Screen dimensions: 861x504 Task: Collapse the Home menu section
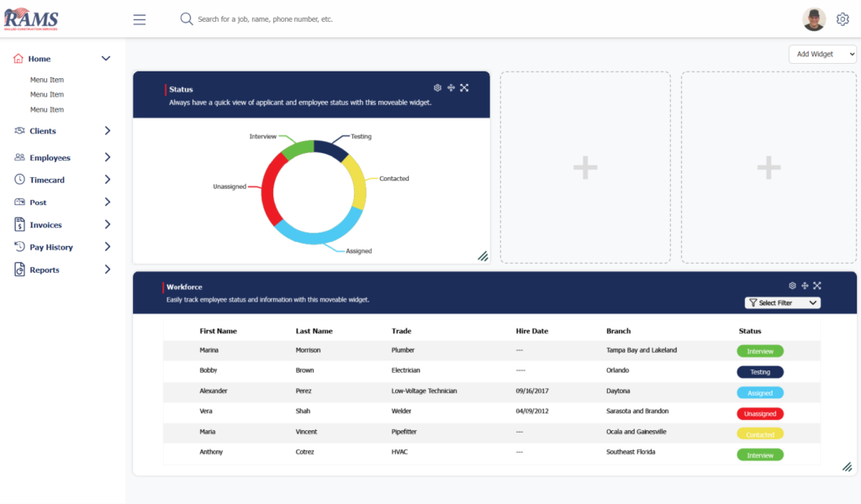[x=106, y=59]
